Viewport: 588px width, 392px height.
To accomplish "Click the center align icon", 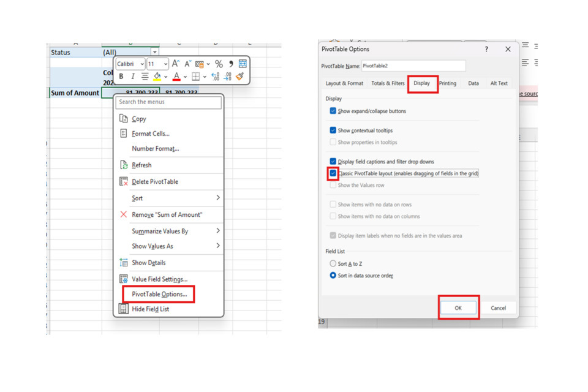I will tap(145, 77).
